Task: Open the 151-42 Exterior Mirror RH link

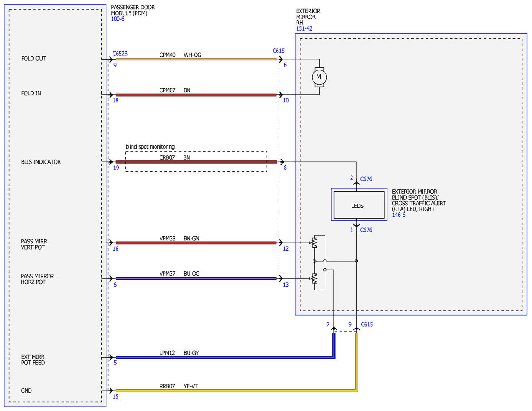Action: 304,29
